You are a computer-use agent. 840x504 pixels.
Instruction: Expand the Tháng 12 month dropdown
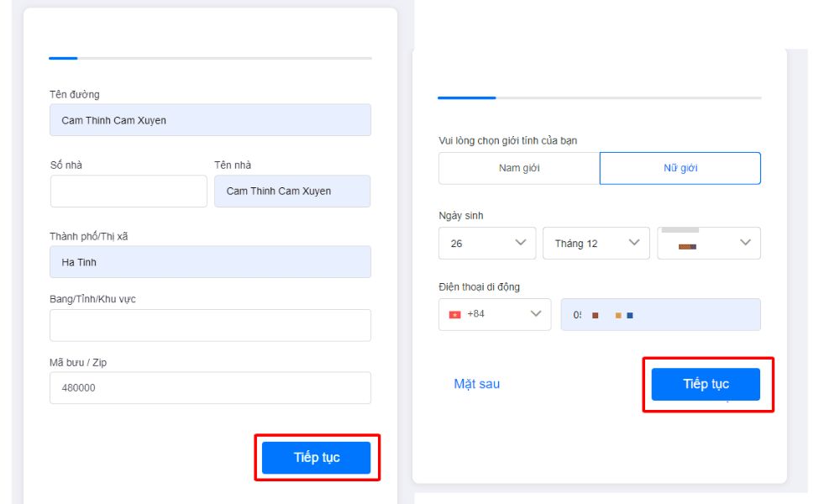point(596,244)
